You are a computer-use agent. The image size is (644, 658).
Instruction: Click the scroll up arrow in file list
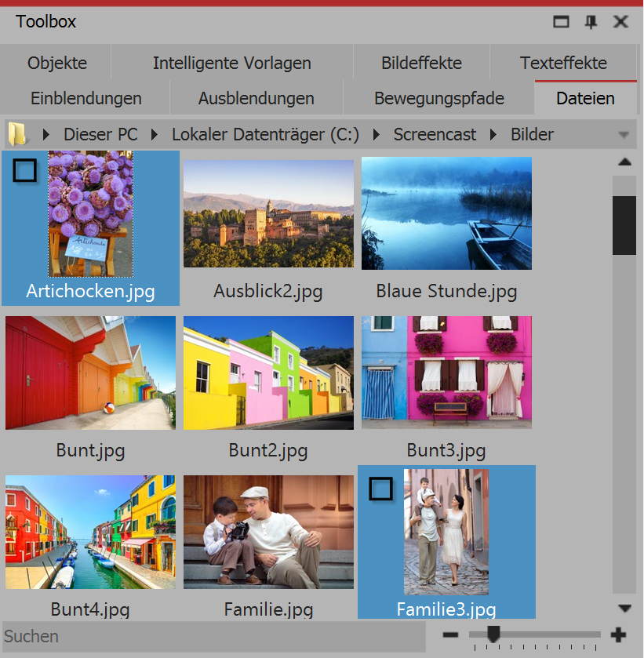[x=624, y=162]
